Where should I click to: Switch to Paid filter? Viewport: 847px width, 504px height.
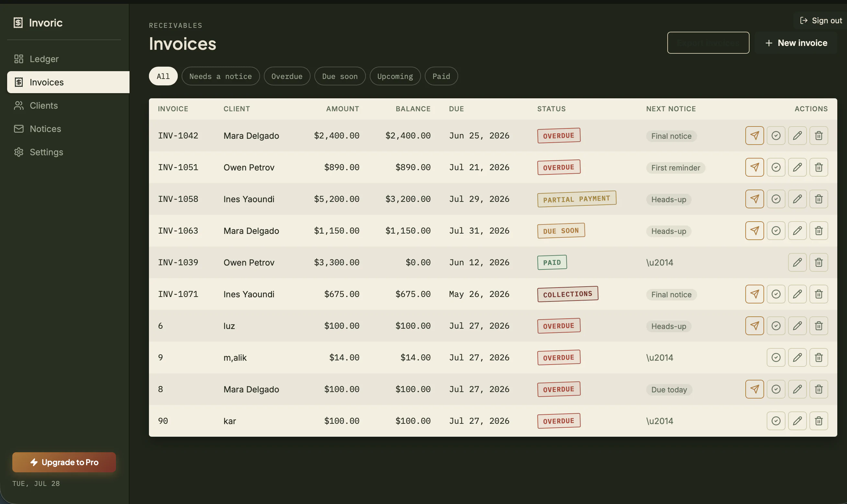click(x=441, y=76)
